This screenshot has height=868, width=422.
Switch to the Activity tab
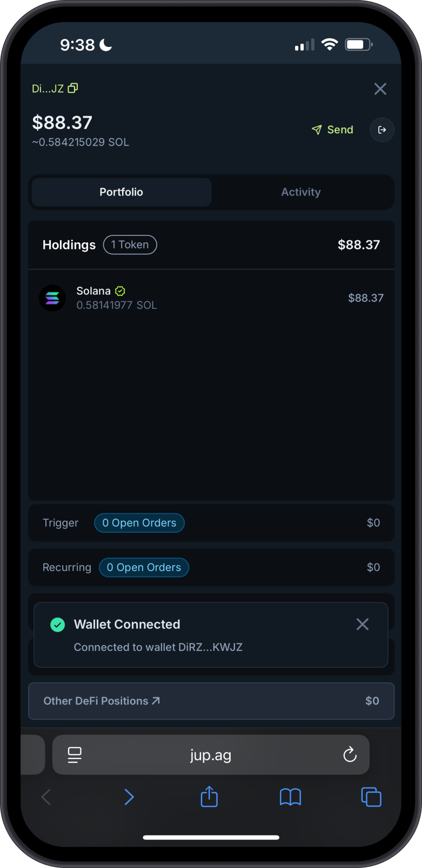point(301,192)
